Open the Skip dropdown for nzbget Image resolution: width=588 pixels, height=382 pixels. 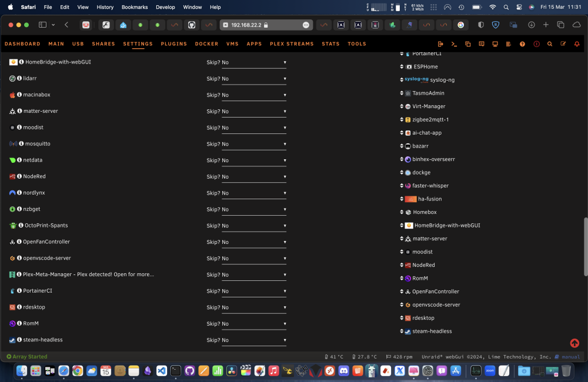(x=254, y=210)
